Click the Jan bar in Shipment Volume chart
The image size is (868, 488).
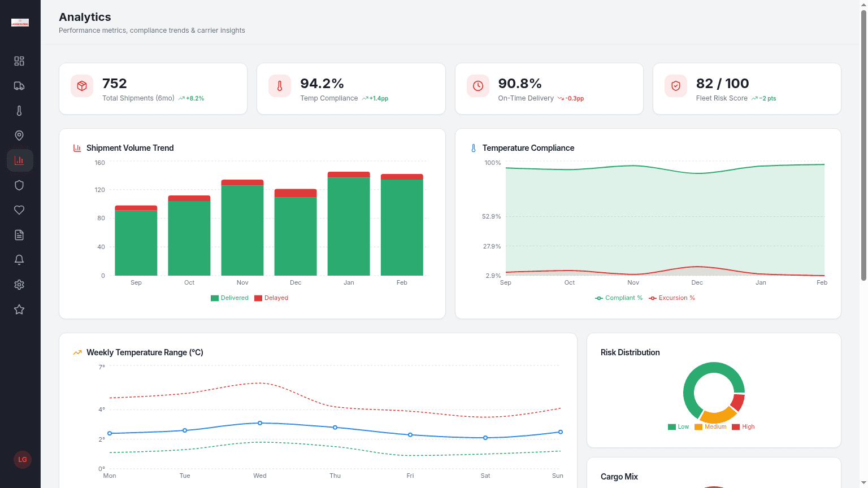(x=349, y=224)
